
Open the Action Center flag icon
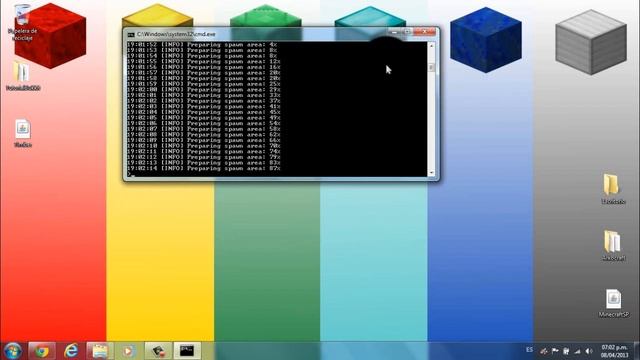click(x=555, y=351)
